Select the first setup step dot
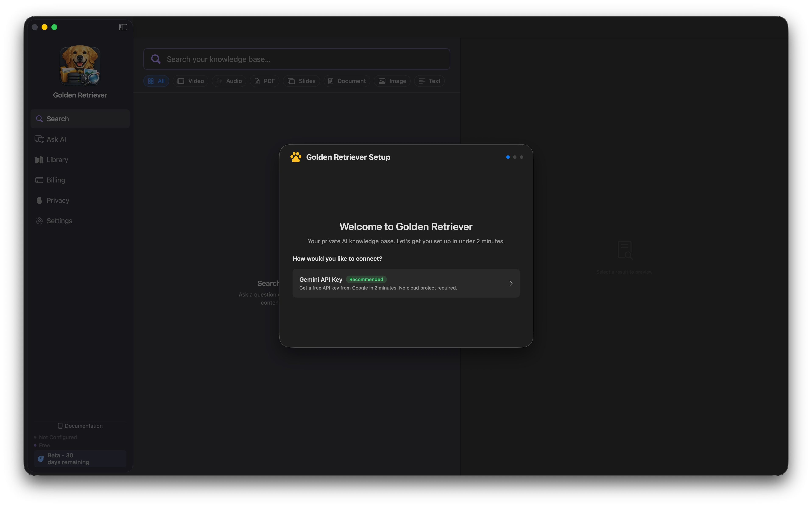Image resolution: width=812 pixels, height=507 pixels. pyautogui.click(x=508, y=157)
